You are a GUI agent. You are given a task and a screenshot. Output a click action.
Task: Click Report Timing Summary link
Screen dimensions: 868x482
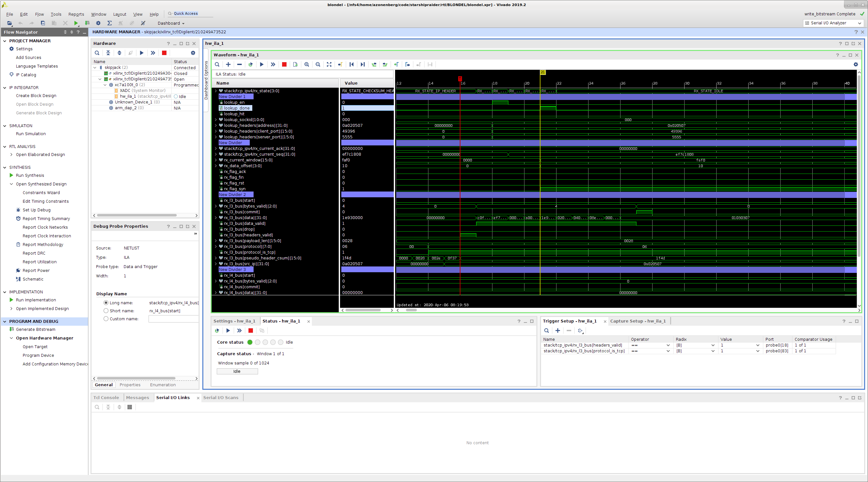(x=46, y=219)
